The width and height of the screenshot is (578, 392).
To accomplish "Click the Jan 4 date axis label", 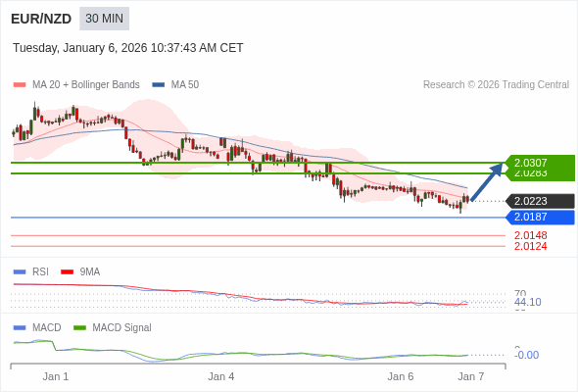I will click(x=220, y=376).
